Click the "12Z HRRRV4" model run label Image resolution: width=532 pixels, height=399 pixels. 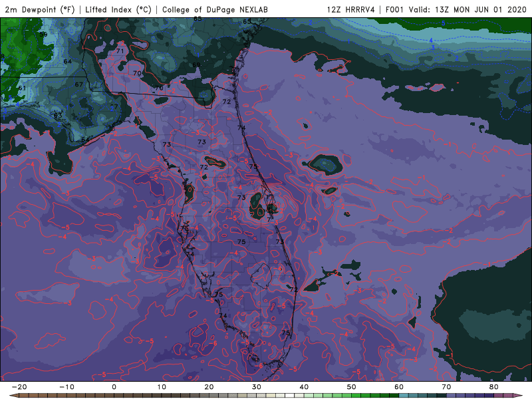pyautogui.click(x=351, y=9)
